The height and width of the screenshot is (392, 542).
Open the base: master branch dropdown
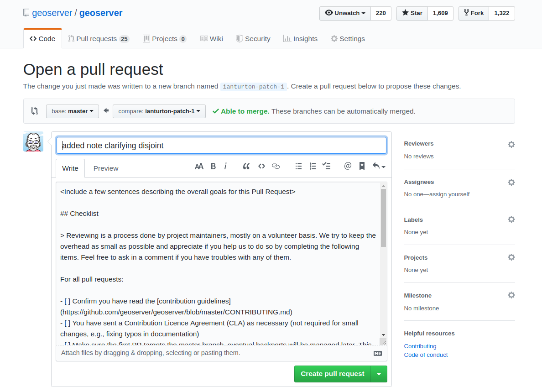click(x=73, y=111)
